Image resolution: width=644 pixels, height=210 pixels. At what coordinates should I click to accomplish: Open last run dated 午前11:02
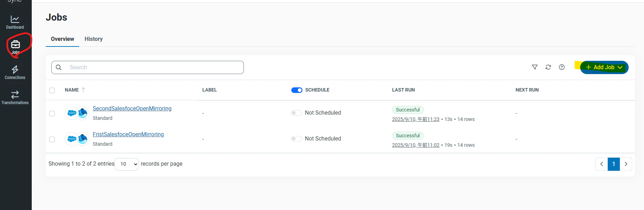(416, 145)
